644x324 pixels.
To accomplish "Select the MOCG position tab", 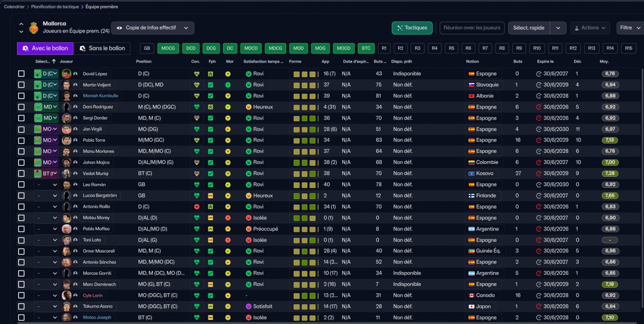I will [169, 48].
